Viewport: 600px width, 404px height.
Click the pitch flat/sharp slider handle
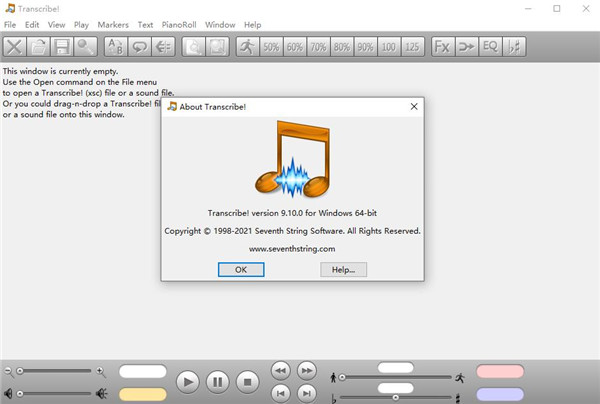(x=396, y=398)
